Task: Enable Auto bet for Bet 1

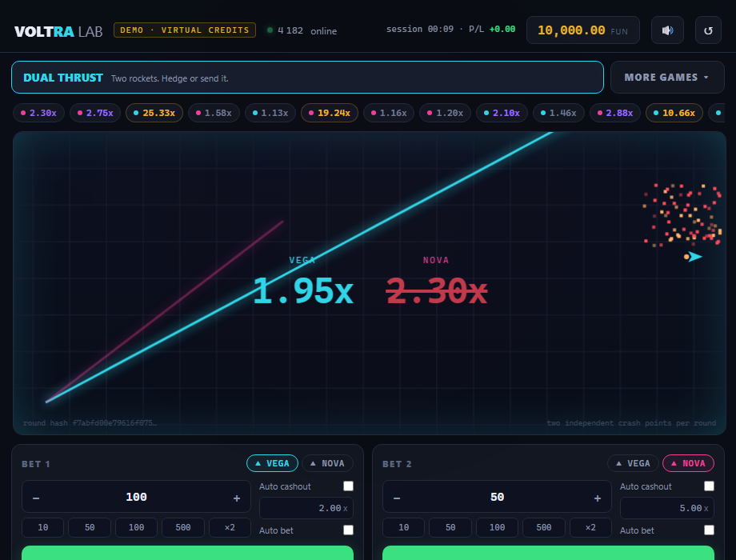Action: pyautogui.click(x=348, y=530)
